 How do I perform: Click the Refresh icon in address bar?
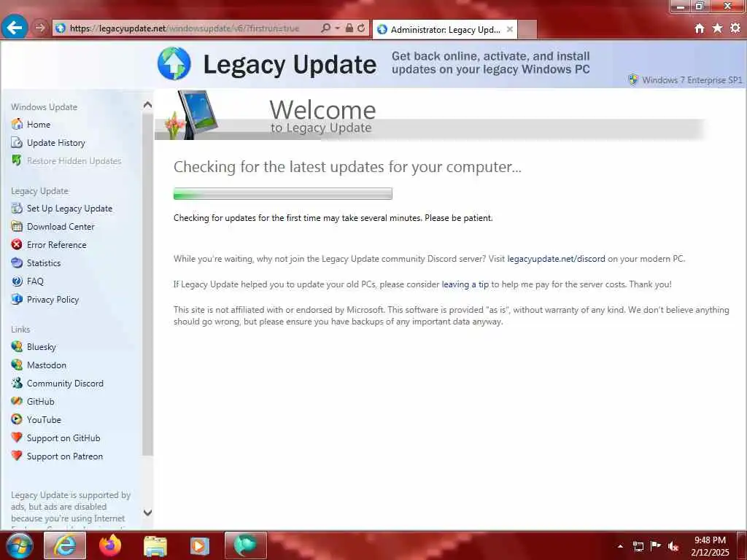pos(361,28)
